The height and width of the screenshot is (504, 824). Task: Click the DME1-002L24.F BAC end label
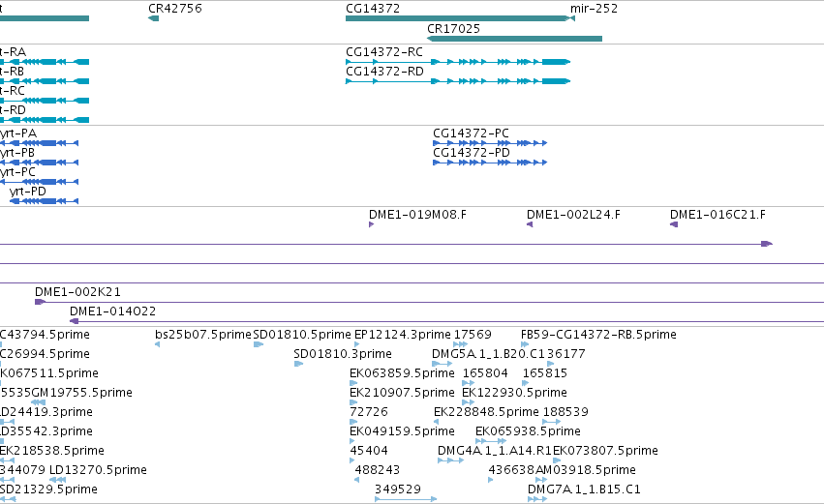coord(573,215)
